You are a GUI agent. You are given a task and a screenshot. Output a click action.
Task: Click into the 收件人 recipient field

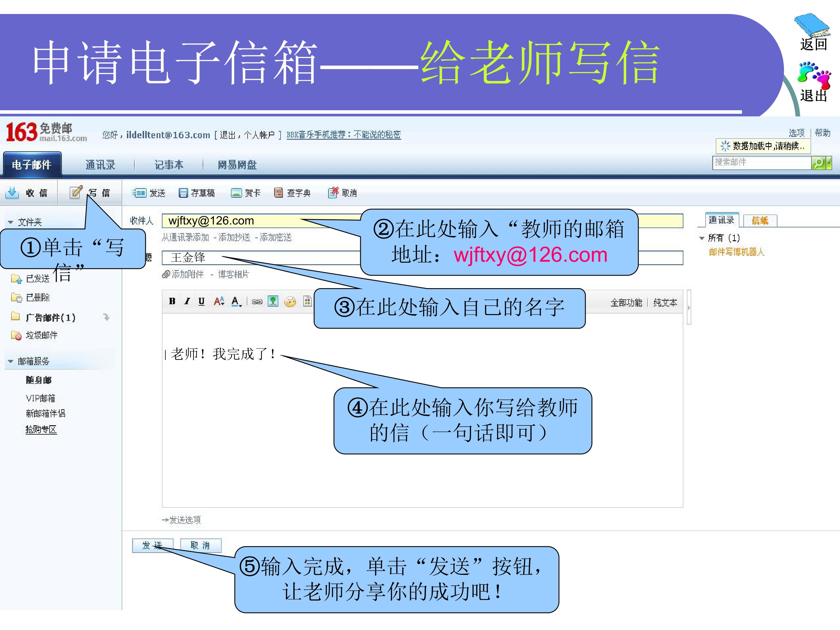point(422,220)
